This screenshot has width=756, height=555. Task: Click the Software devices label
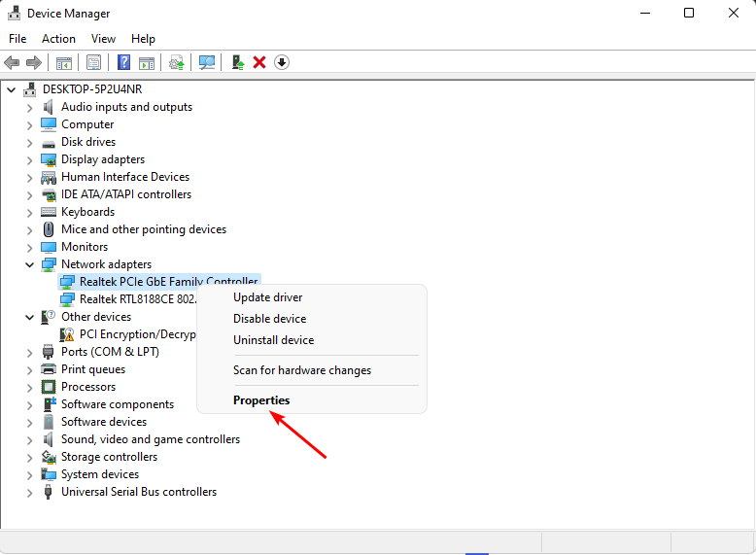pos(104,422)
